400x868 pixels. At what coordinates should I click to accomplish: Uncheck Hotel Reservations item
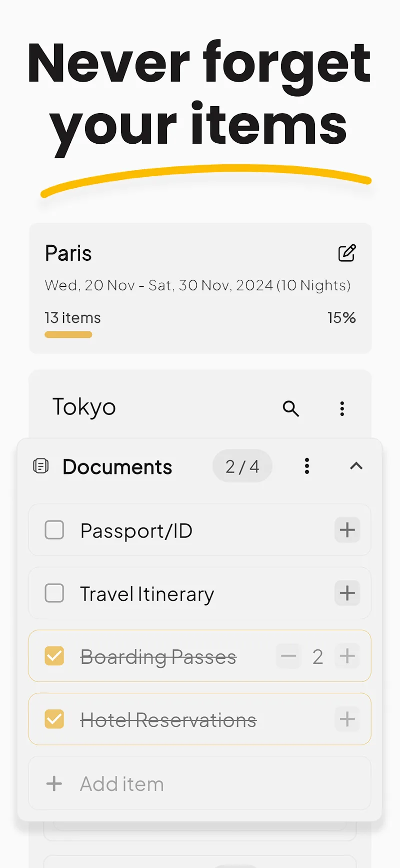pos(54,719)
